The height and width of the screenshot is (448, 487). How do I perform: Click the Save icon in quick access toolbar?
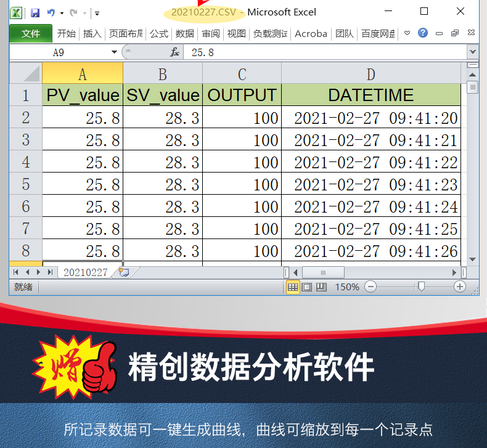pyautogui.click(x=35, y=12)
